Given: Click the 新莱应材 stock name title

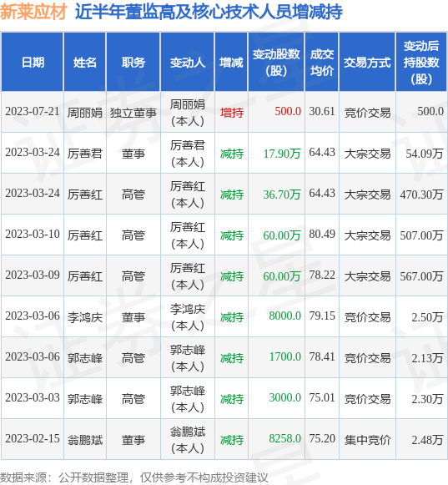Looking at the screenshot, I should click(33, 12).
